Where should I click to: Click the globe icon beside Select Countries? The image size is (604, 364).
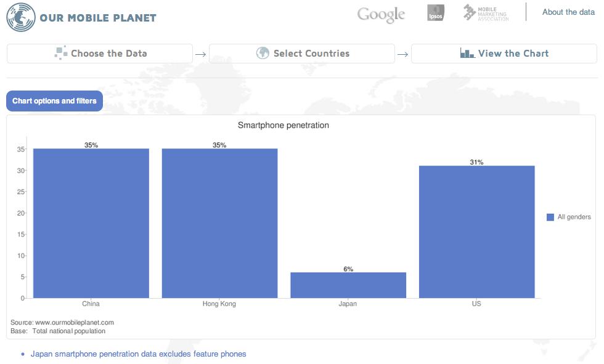point(263,53)
